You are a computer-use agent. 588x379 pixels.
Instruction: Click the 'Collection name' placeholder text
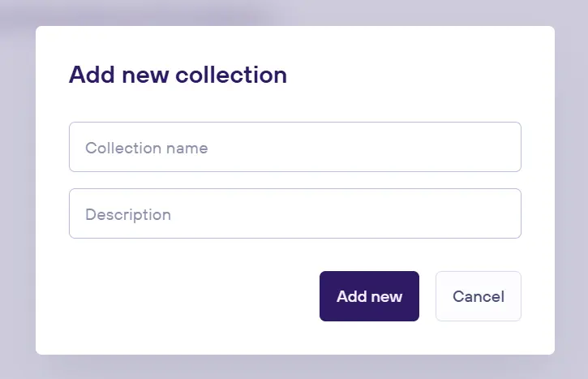147,149
